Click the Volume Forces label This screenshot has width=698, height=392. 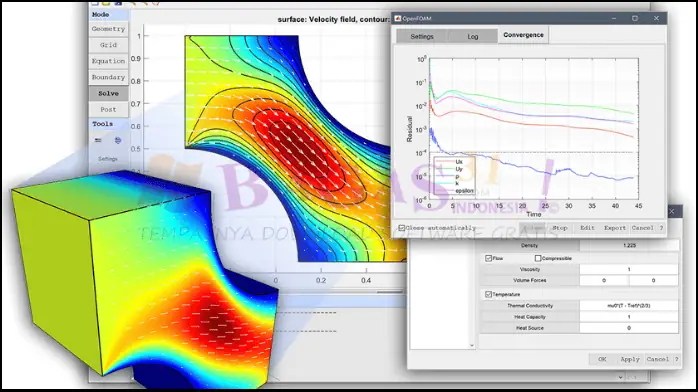530,280
